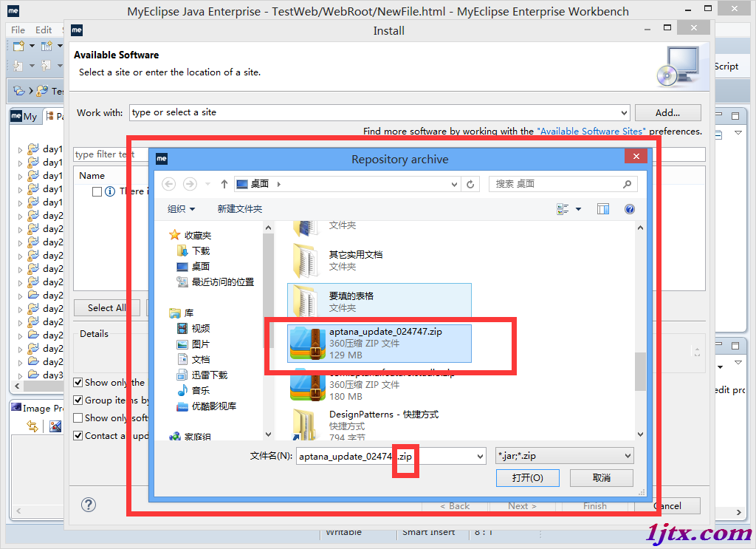The height and width of the screenshot is (549, 756).
Task: Open the 'Available Software Sites' link
Action: (591, 132)
